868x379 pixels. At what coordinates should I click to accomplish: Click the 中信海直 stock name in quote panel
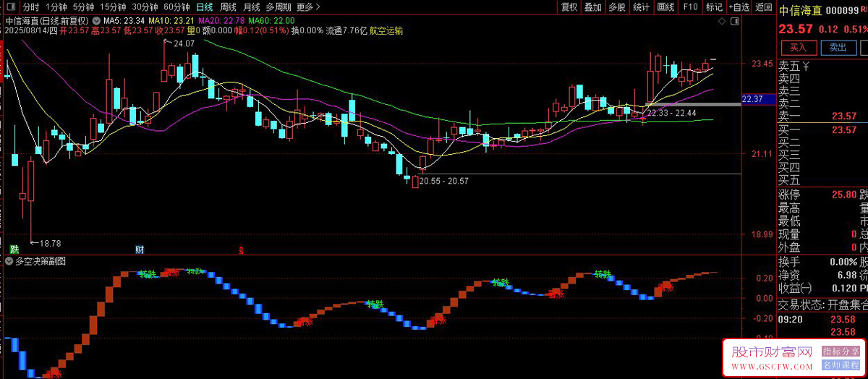801,10
